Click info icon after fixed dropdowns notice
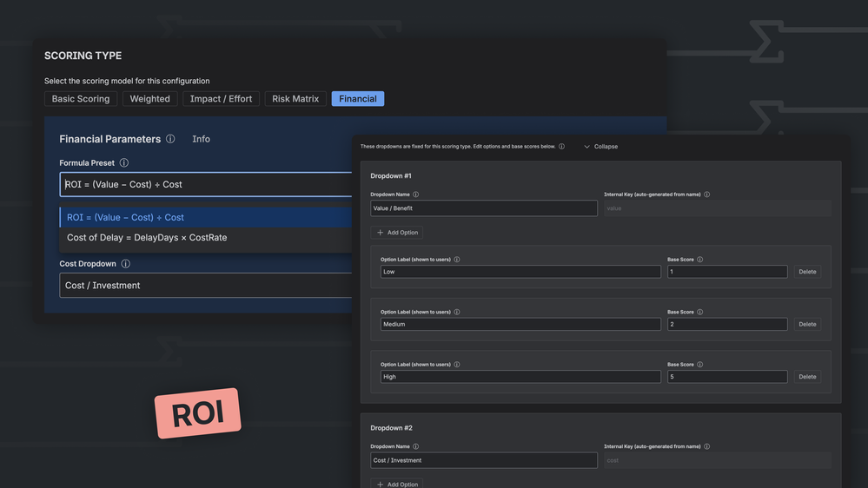 [561, 146]
